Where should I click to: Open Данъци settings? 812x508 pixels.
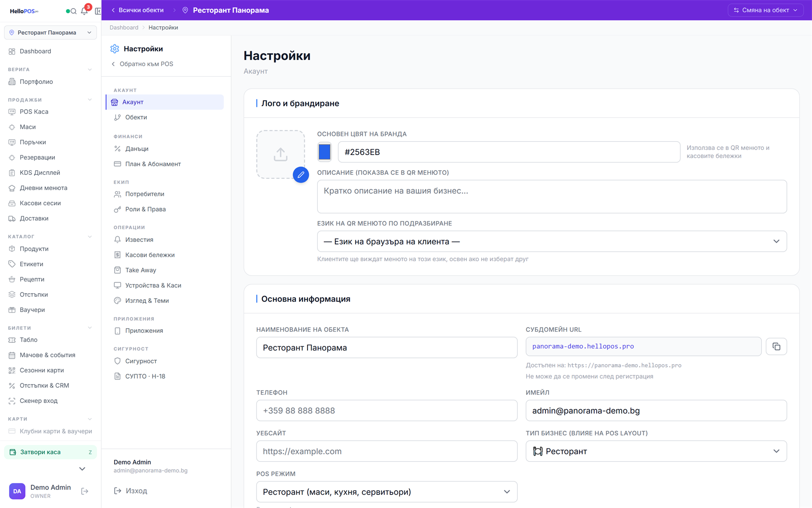[164, 149]
